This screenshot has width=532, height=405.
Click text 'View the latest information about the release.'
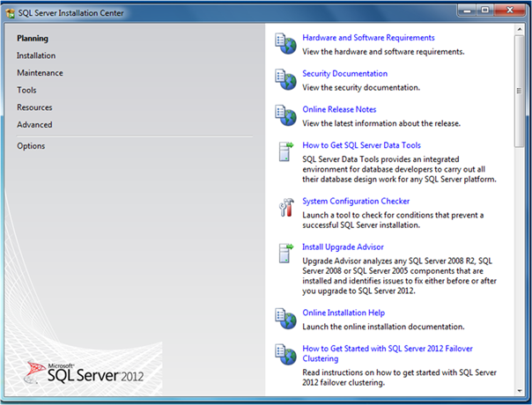coord(381,123)
